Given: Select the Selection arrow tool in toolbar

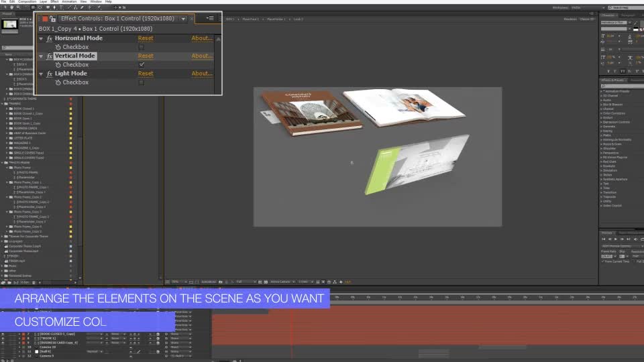Looking at the screenshot, I should tap(5, 7).
